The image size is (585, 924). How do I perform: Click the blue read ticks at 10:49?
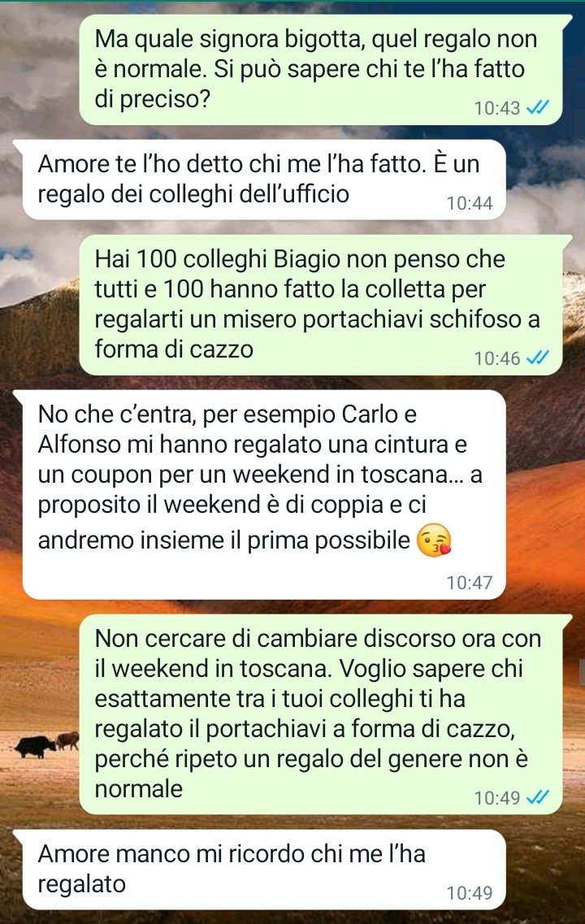pyautogui.click(x=537, y=797)
